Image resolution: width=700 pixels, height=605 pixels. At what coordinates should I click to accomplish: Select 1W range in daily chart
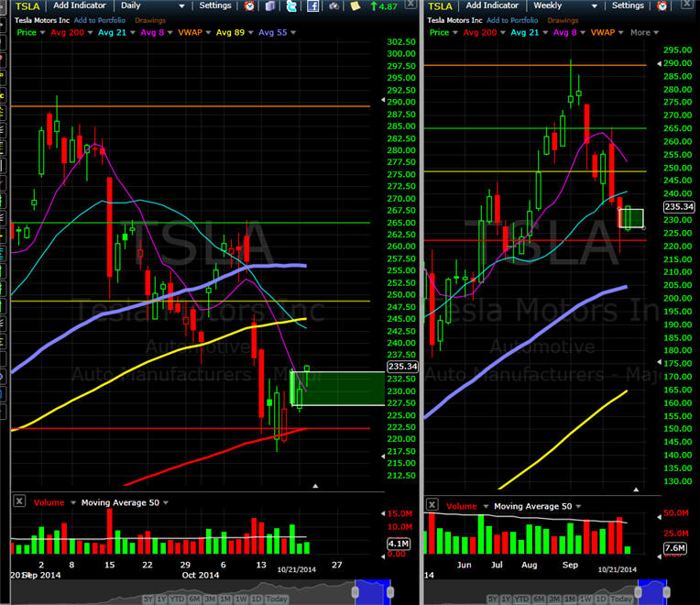[241, 599]
